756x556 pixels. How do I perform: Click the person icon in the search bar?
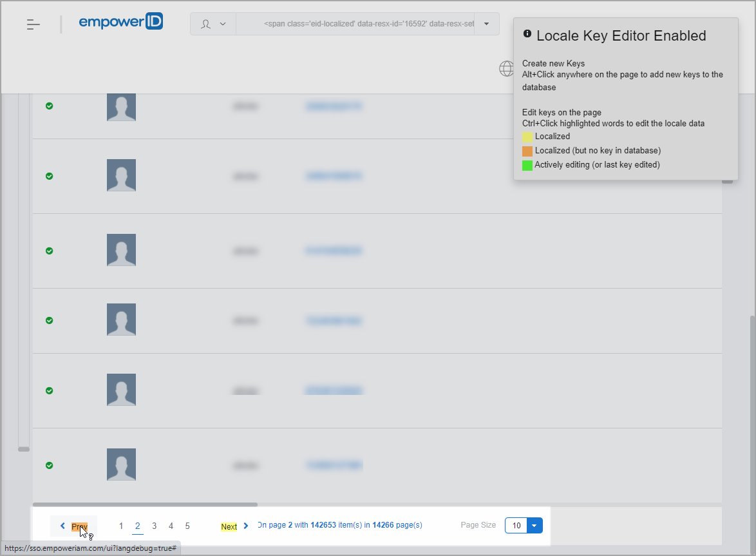[x=206, y=24]
